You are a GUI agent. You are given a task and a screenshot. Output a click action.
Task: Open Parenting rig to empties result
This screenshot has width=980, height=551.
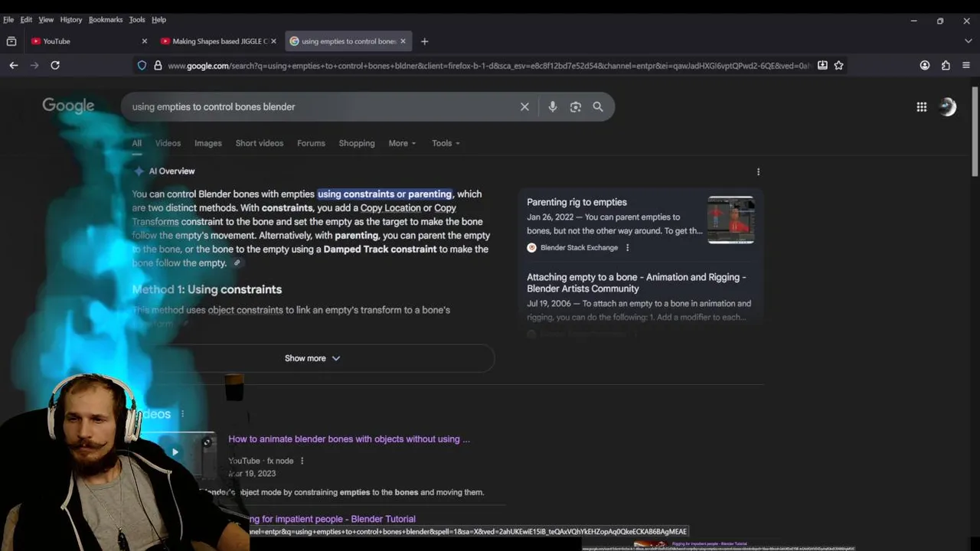point(577,202)
